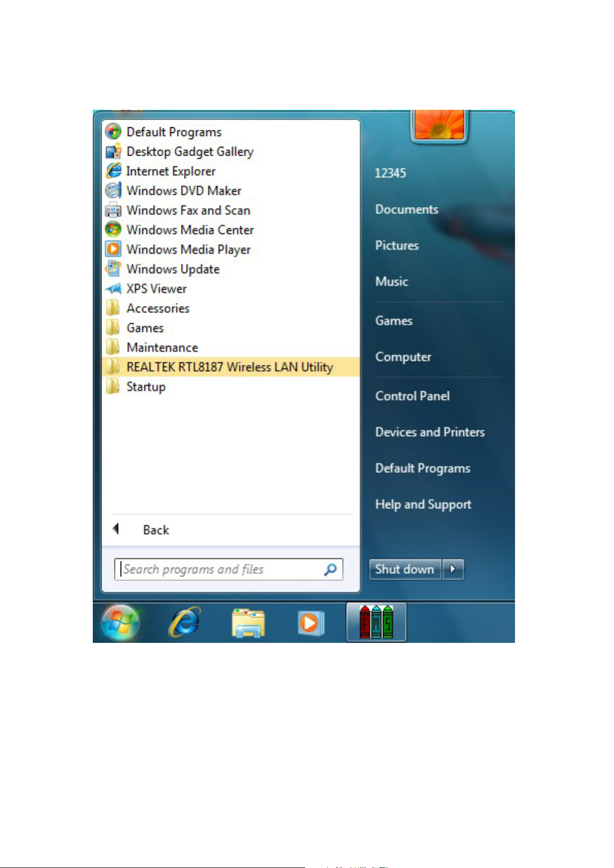
Task: Expand the Games folder label in programs list
Action: (145, 328)
